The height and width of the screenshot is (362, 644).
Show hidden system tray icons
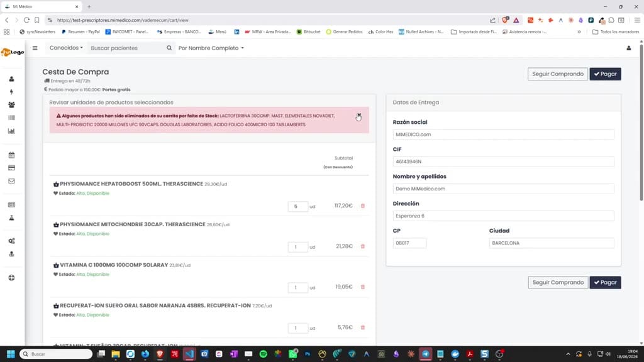click(x=568, y=354)
